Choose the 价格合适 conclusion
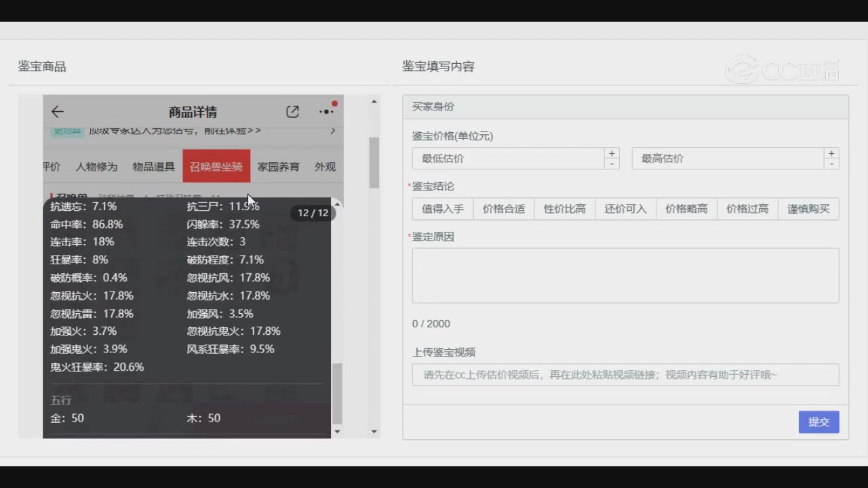868x488 pixels. 504,209
